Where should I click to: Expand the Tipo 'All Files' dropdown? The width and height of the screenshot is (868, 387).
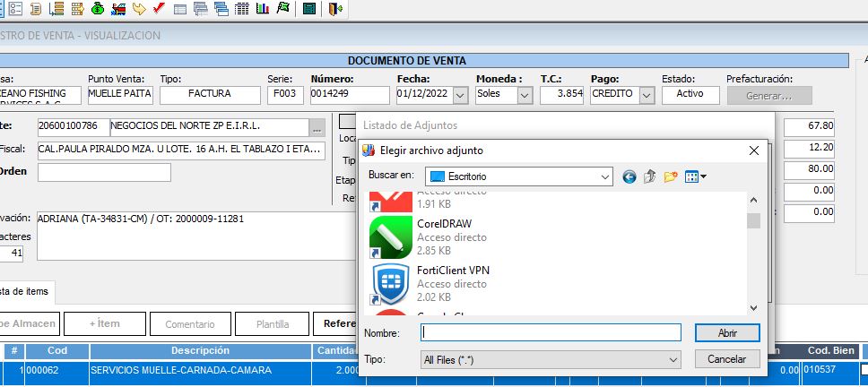673,359
